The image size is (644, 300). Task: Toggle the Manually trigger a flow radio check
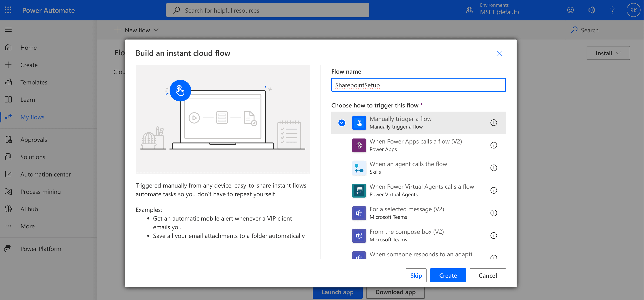(x=342, y=123)
